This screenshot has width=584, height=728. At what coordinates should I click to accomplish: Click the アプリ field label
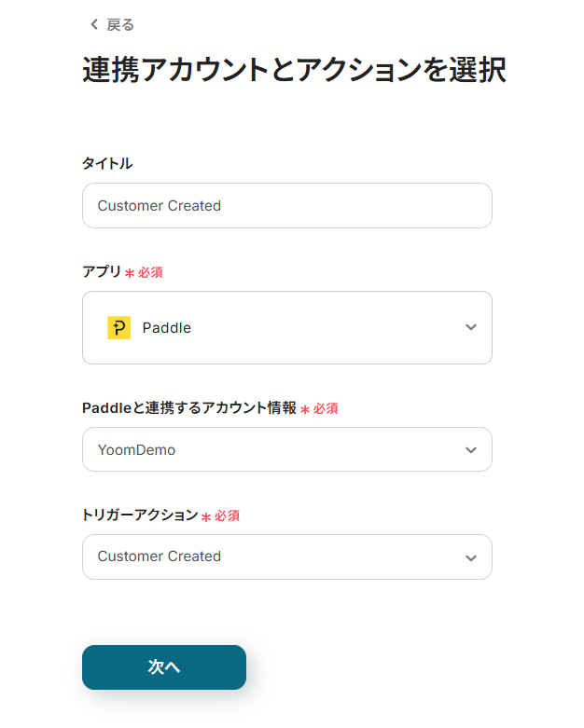pos(102,272)
